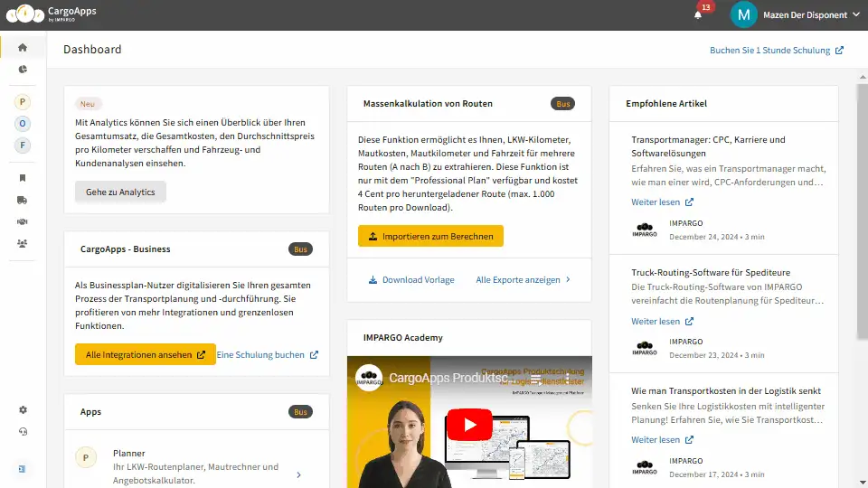The image size is (868, 488).
Task: Click scrollbar up arrow at top right
Action: tap(863, 77)
